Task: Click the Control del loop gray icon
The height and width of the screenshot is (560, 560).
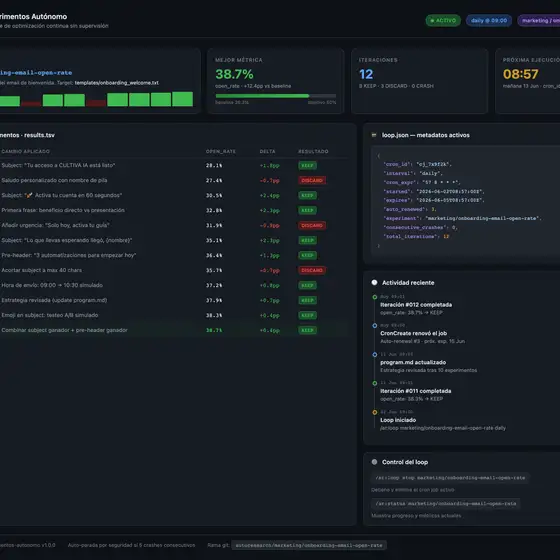Action: pyautogui.click(x=374, y=462)
